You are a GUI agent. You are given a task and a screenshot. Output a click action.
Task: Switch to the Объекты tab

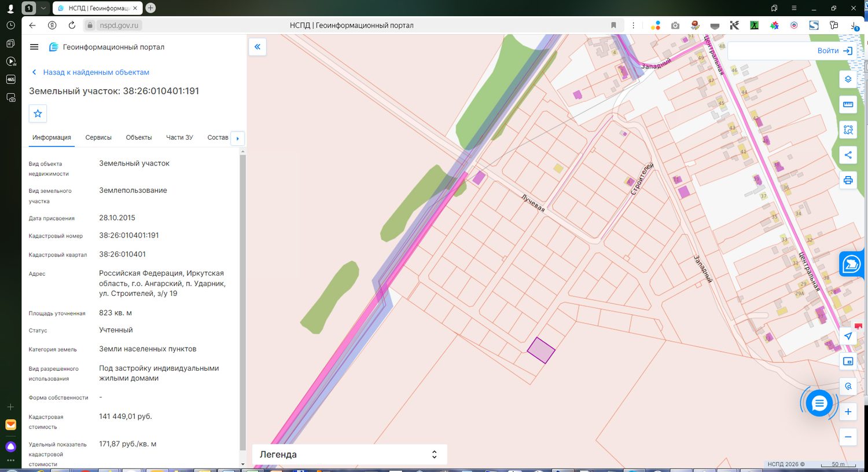[139, 138]
